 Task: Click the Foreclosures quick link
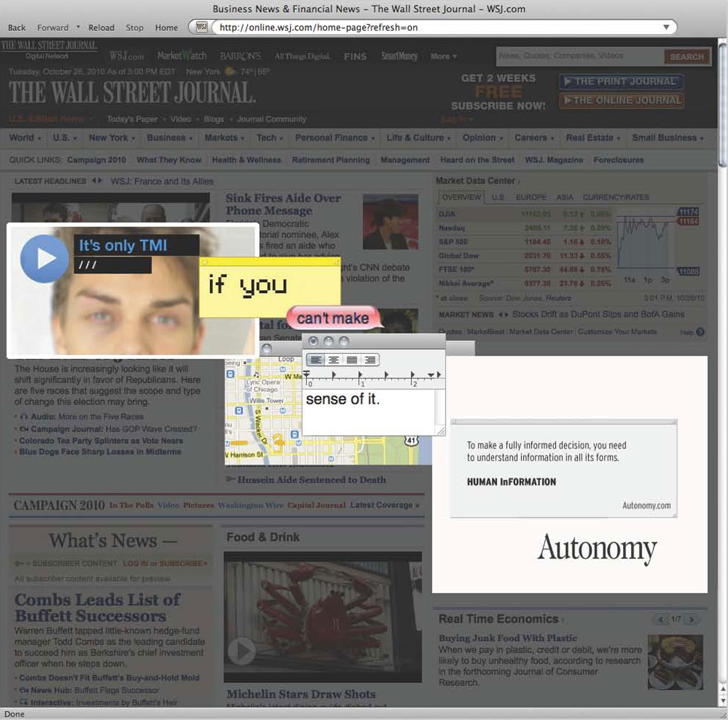pos(618,160)
